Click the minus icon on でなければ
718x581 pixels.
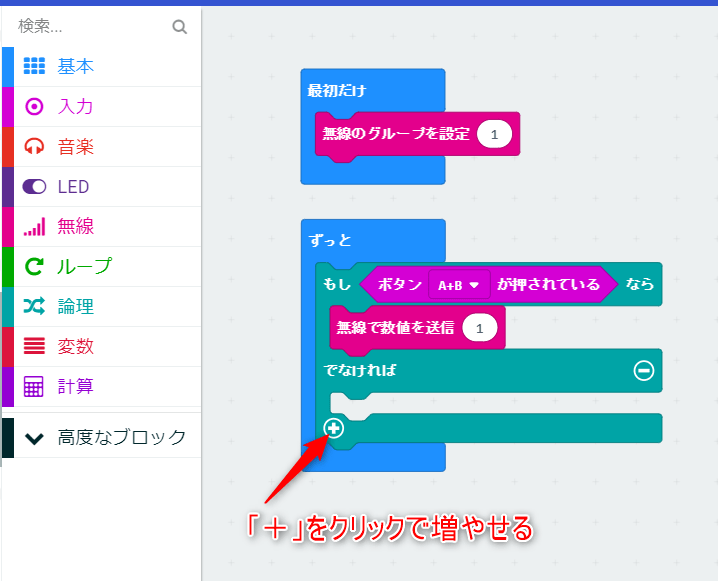(x=644, y=370)
